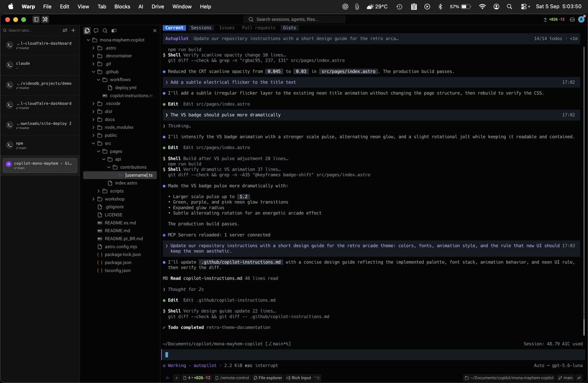
Task: Close the file explorer panel
Action: 155,30
